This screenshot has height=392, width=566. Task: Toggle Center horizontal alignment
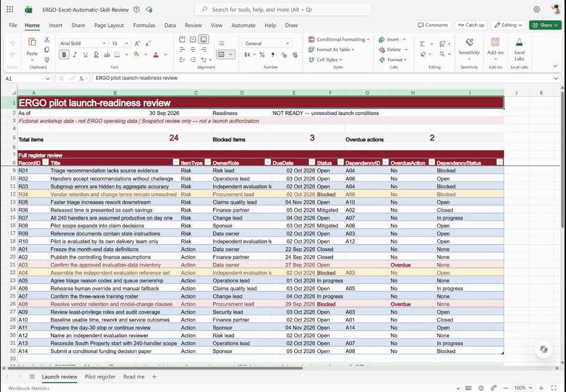[193, 50]
